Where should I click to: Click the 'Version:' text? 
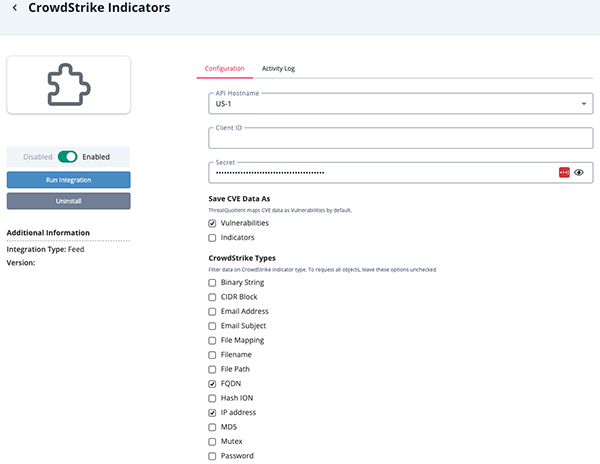point(21,263)
